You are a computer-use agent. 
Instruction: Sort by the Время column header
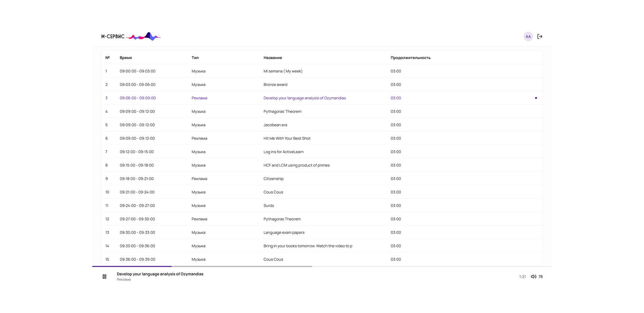click(x=126, y=58)
